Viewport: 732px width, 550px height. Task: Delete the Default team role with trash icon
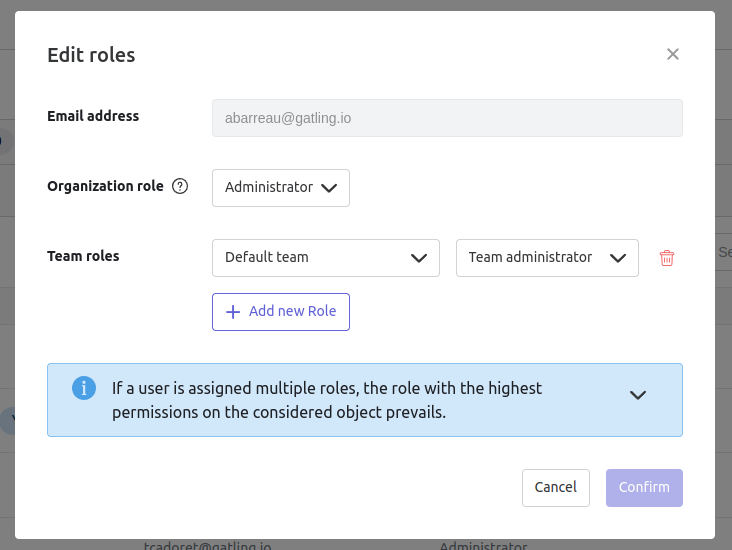click(x=667, y=258)
